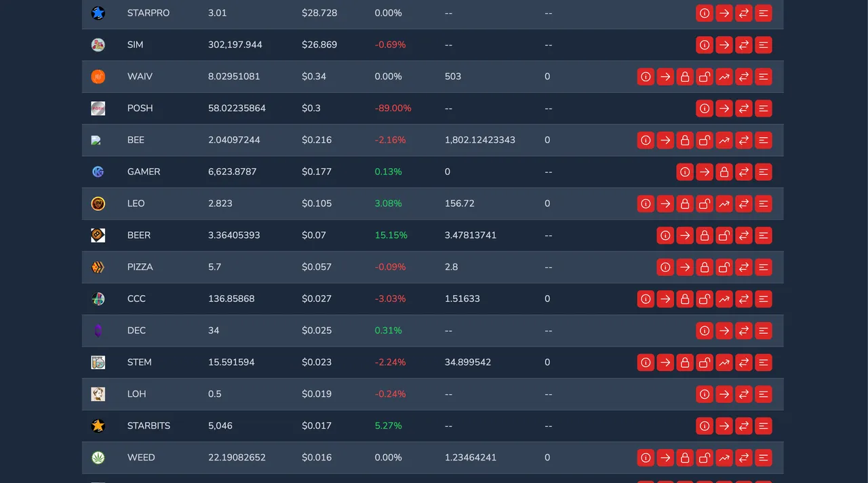Click BEER change value 15.15%
The width and height of the screenshot is (868, 483).
click(391, 235)
